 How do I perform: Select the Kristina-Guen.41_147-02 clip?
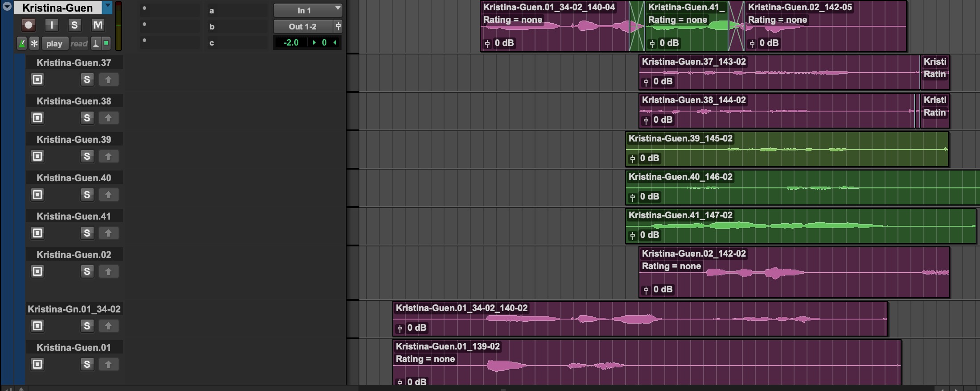[x=801, y=226]
